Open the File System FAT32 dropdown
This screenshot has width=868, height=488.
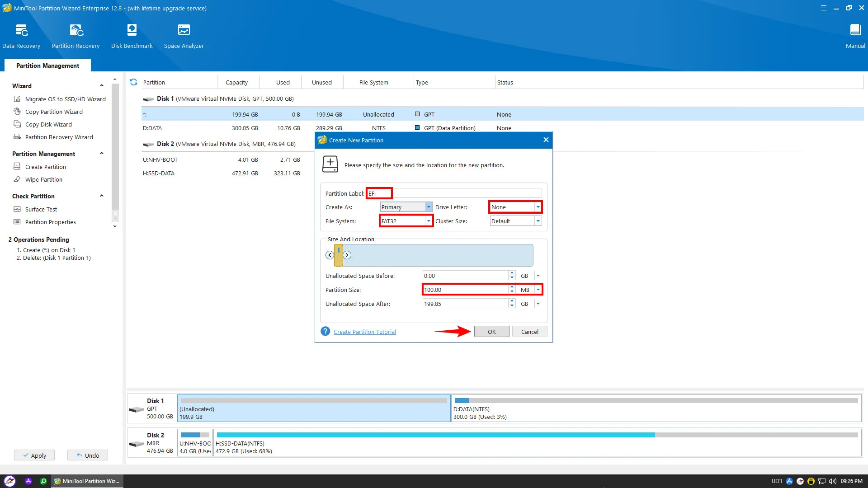pos(428,221)
